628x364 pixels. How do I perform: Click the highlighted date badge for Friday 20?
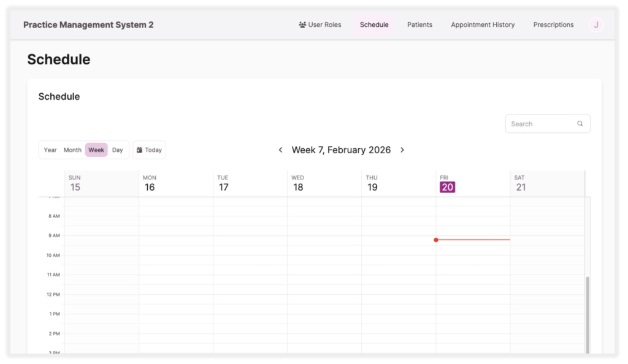(446, 187)
